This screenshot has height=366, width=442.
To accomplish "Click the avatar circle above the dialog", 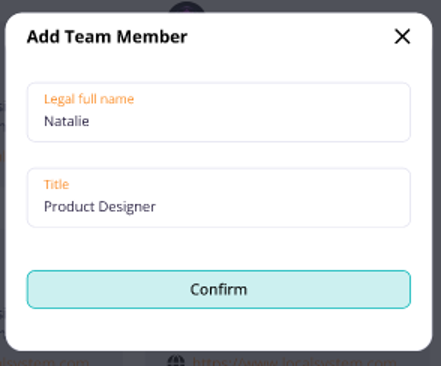I will tap(187, 7).
